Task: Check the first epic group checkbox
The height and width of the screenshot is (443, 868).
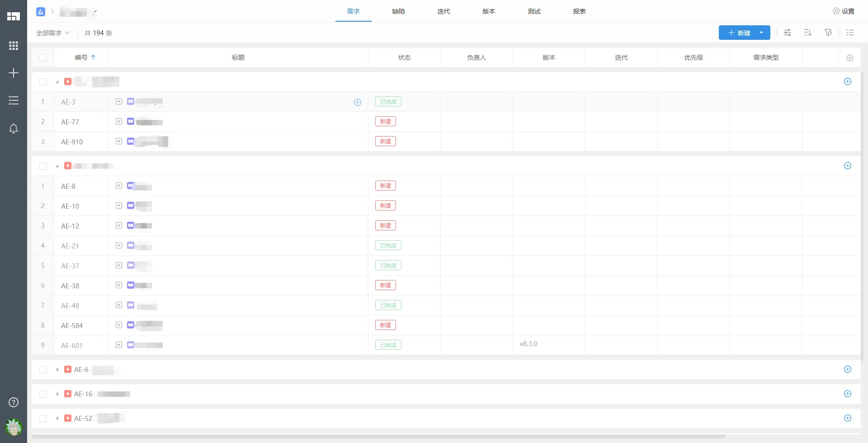Action: [43, 82]
